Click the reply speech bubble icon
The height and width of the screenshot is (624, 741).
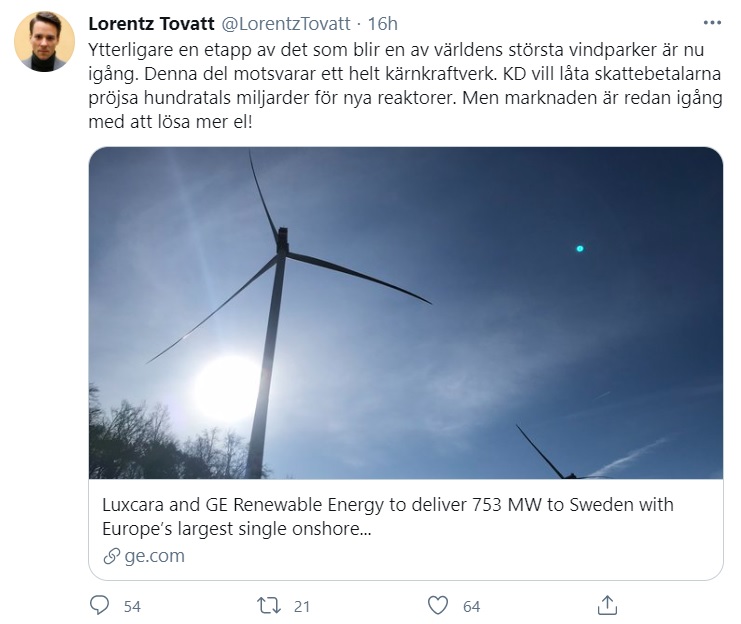pyautogui.click(x=100, y=604)
